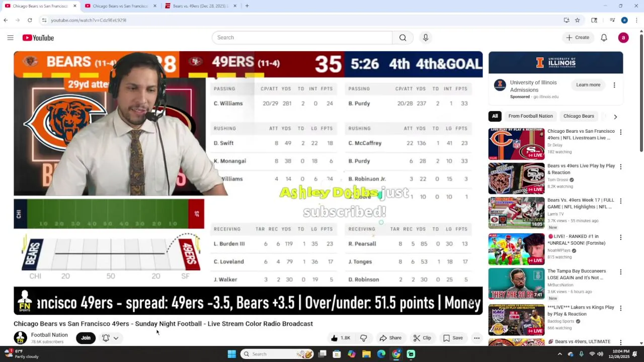Open options for University of Illinois ad
The width and height of the screenshot is (644, 362).
(614, 85)
